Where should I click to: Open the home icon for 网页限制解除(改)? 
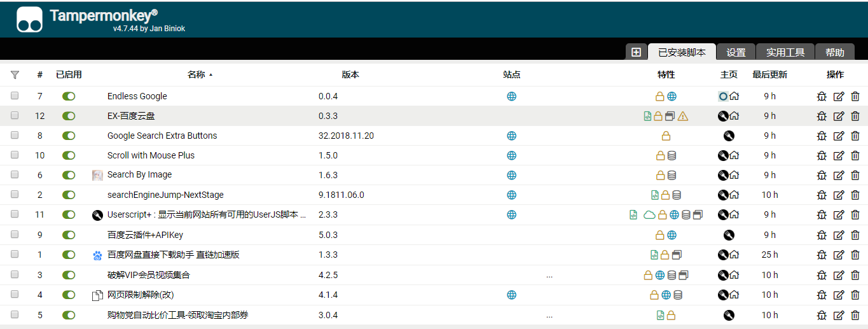(734, 295)
